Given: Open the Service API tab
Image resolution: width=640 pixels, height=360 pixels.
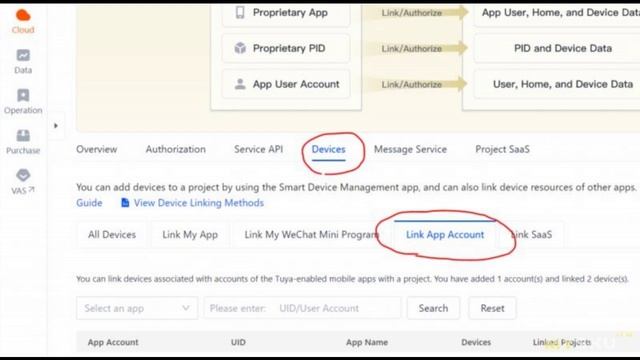Looking at the screenshot, I should tap(258, 149).
